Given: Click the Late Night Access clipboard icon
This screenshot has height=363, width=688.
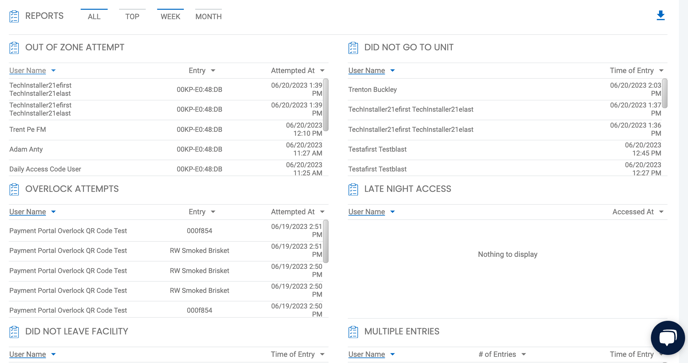Looking at the screenshot, I should point(353,189).
